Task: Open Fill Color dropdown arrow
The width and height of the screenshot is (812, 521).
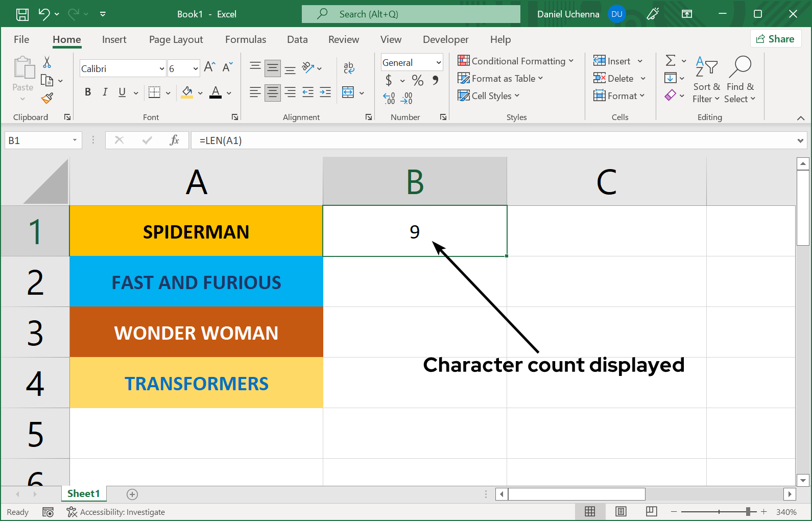Action: tap(200, 93)
